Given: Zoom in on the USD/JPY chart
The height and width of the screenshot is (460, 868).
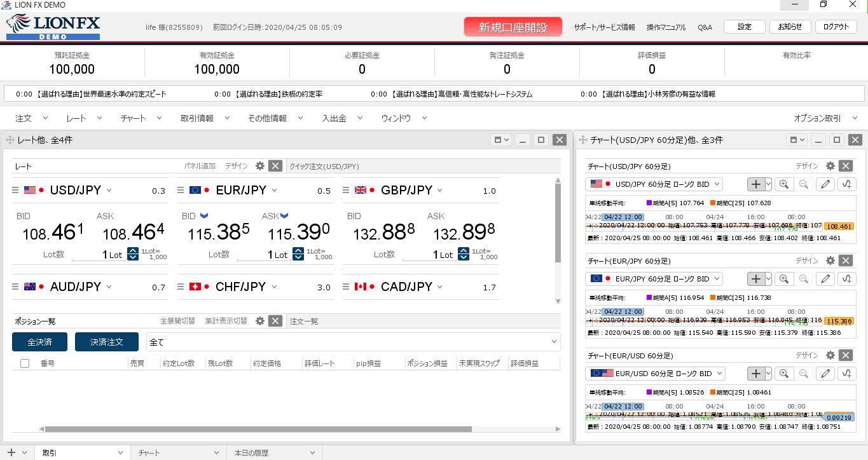Looking at the screenshot, I should (784, 184).
